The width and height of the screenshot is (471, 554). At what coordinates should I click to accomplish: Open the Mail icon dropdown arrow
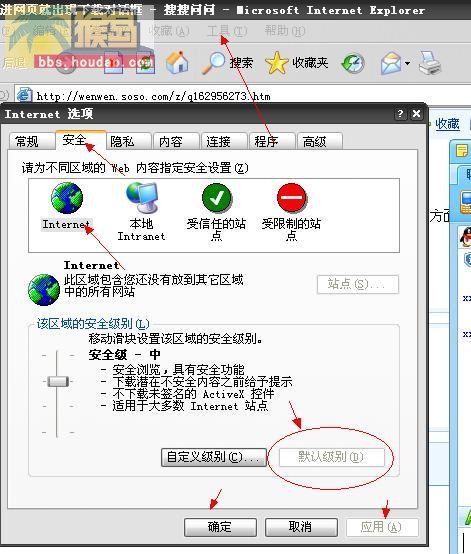(x=407, y=64)
